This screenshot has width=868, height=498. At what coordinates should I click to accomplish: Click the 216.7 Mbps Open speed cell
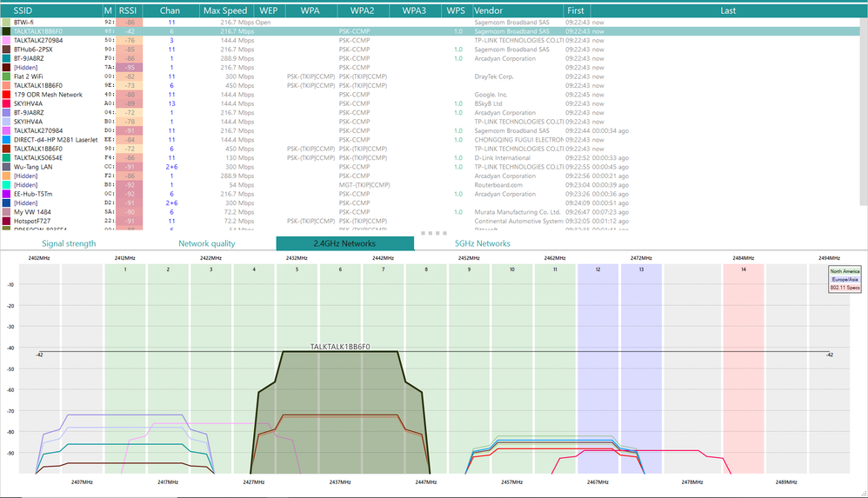click(246, 23)
